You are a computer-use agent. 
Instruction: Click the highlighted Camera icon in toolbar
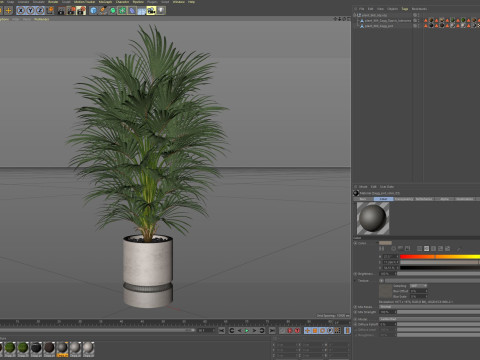(151, 11)
